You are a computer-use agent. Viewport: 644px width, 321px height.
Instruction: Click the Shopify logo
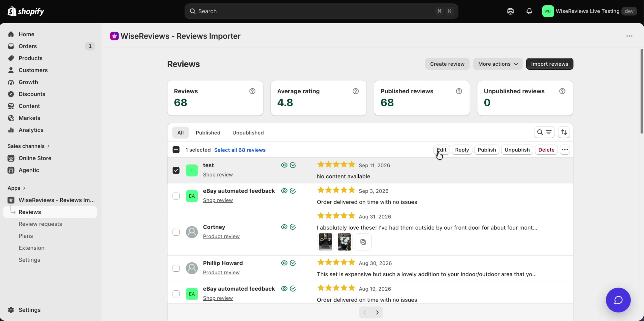[26, 11]
